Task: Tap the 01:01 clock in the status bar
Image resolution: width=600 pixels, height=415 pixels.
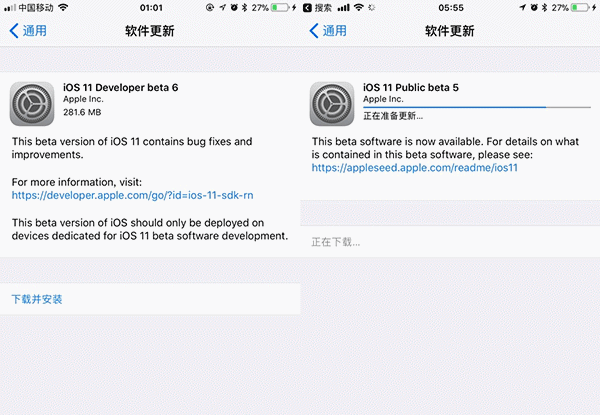Action: click(150, 8)
